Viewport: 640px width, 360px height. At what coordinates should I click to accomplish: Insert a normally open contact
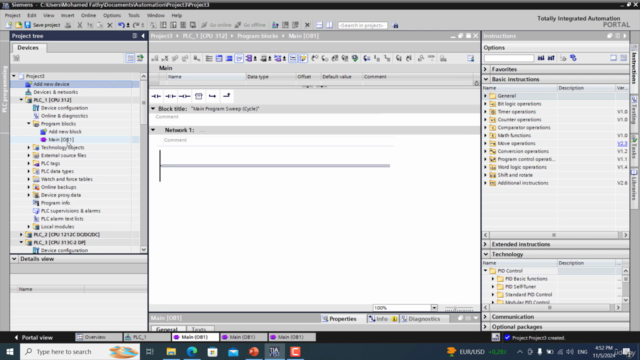pyautogui.click(x=156, y=96)
